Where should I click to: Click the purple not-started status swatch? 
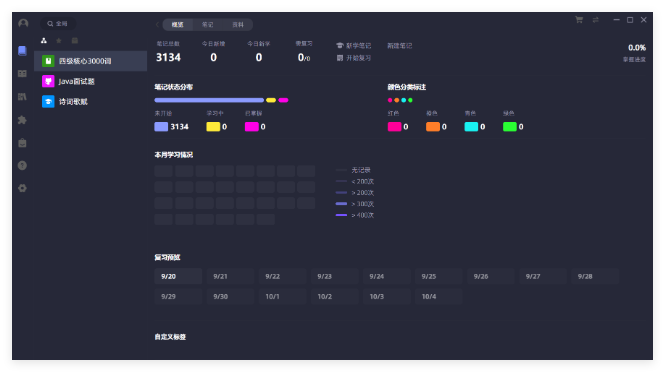tap(161, 126)
